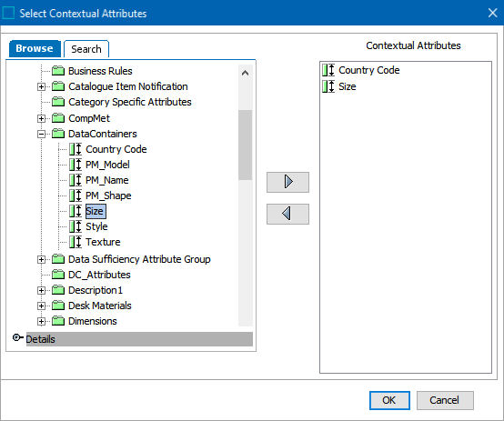Expand the Catalogue Item Notification node
Screen dimensions: 504x421
pos(41,86)
